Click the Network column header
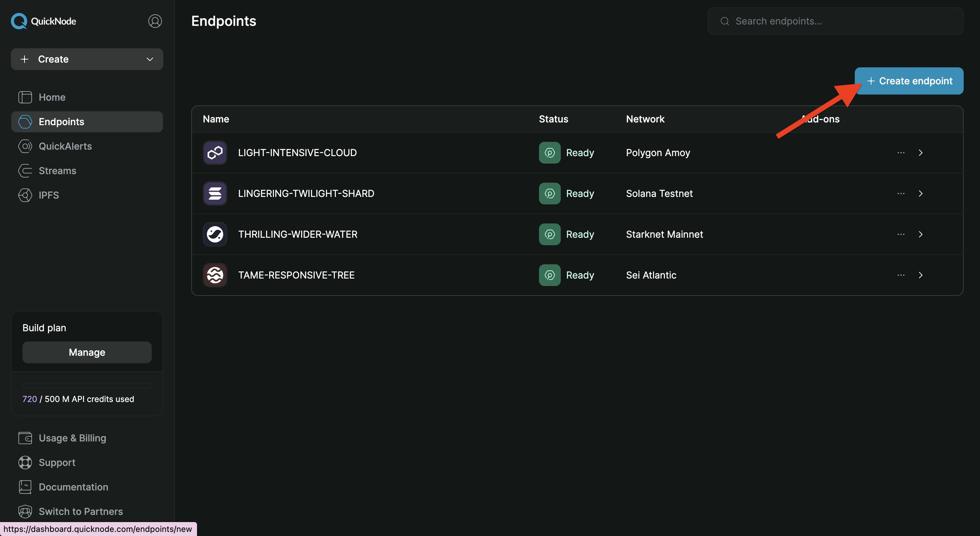 [645, 119]
